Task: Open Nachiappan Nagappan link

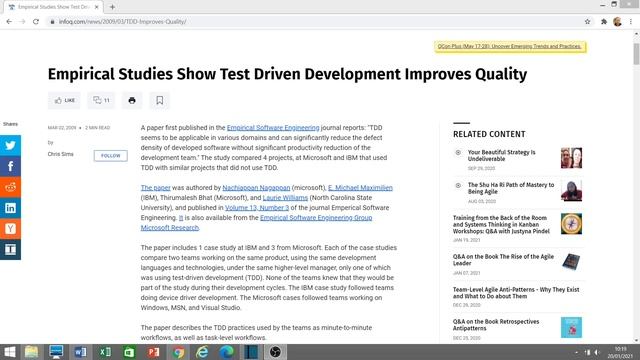Action: point(256,188)
